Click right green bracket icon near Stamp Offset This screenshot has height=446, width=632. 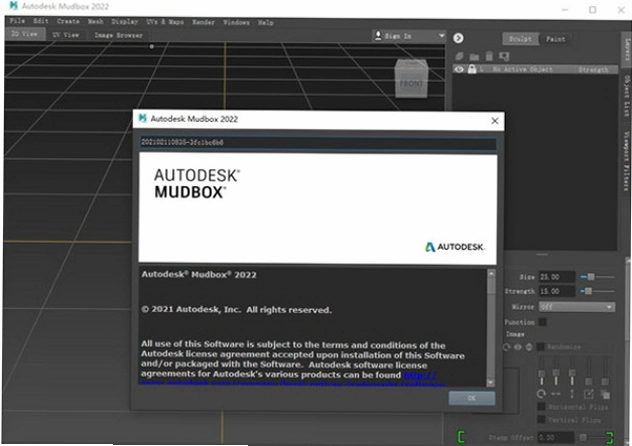[x=609, y=437]
